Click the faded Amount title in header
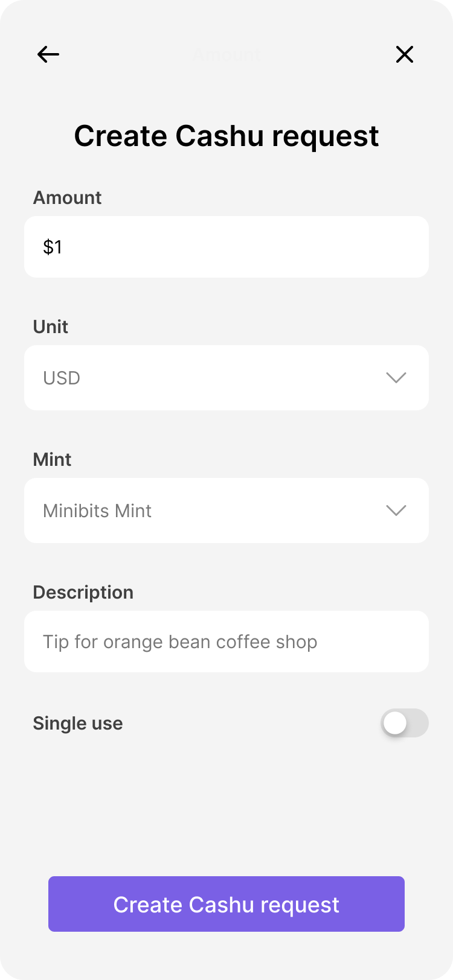This screenshot has height=980, width=453. [x=226, y=54]
